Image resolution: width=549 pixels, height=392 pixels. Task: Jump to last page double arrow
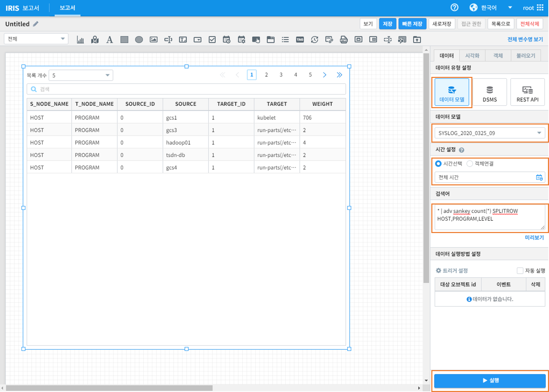[339, 75]
